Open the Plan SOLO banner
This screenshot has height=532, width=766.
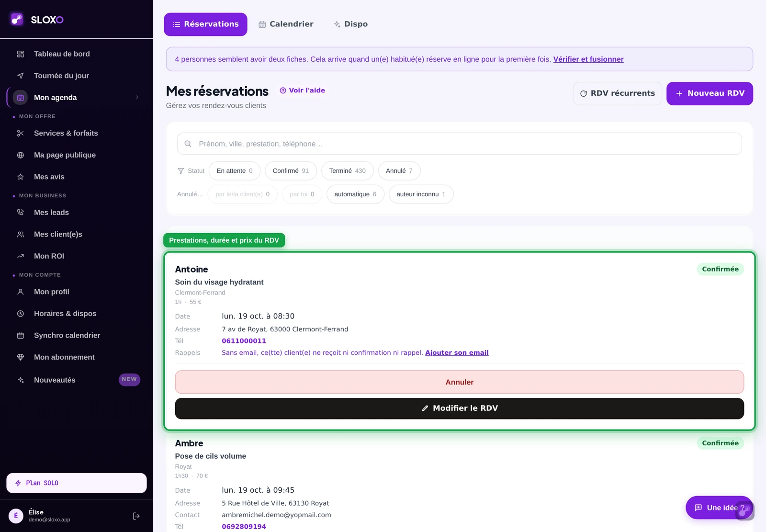coord(77,483)
